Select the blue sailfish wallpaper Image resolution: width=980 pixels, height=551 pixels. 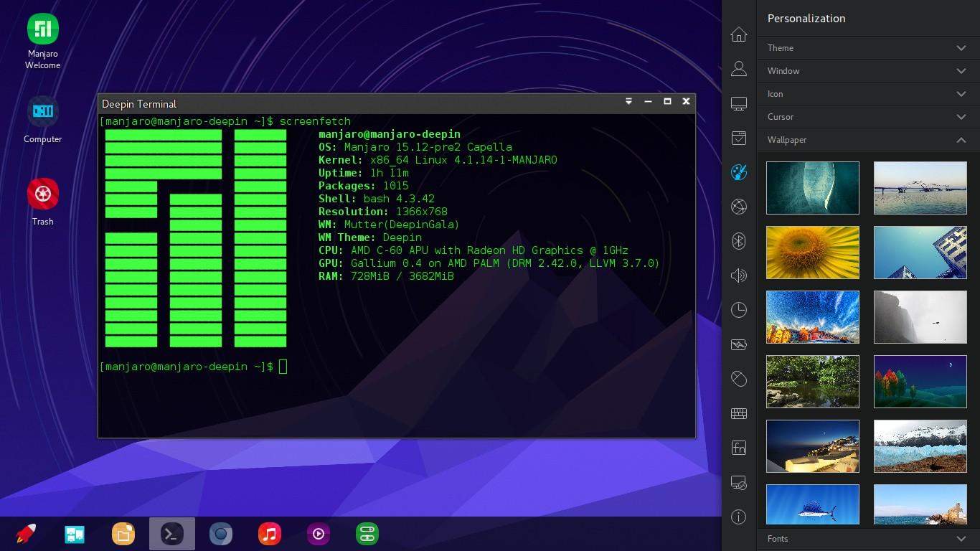pyautogui.click(x=812, y=506)
